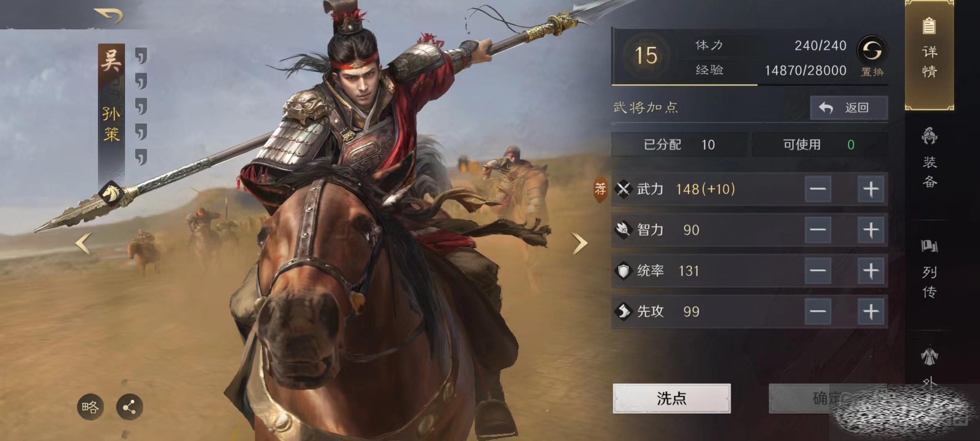The image size is (980, 441).
Task: Click the 经验 experience progress bar
Action: coord(750,85)
